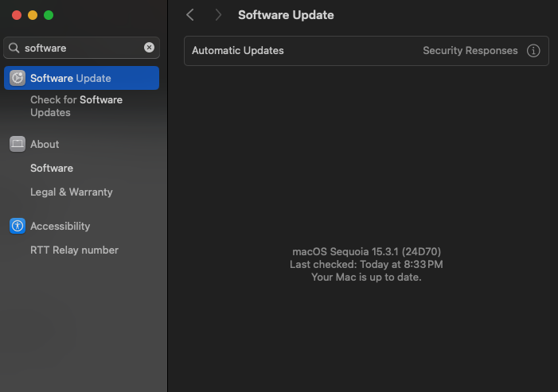Close the System Settings window
The width and height of the screenshot is (558, 392).
point(16,15)
